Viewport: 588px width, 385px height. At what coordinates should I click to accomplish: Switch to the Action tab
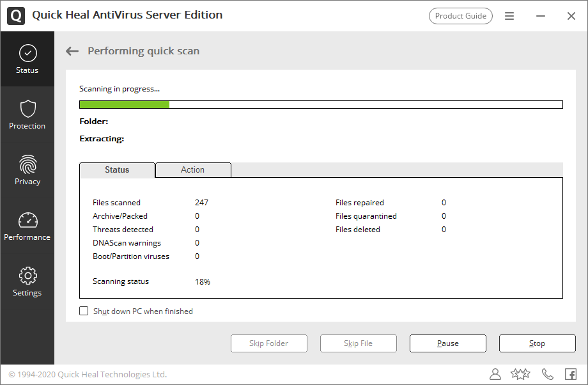pyautogui.click(x=193, y=170)
